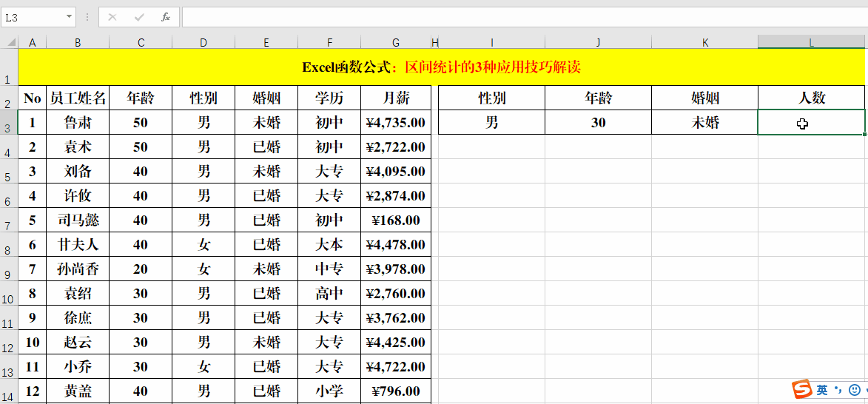
Task: Click cell K3 containing 未婚
Action: [x=704, y=122]
